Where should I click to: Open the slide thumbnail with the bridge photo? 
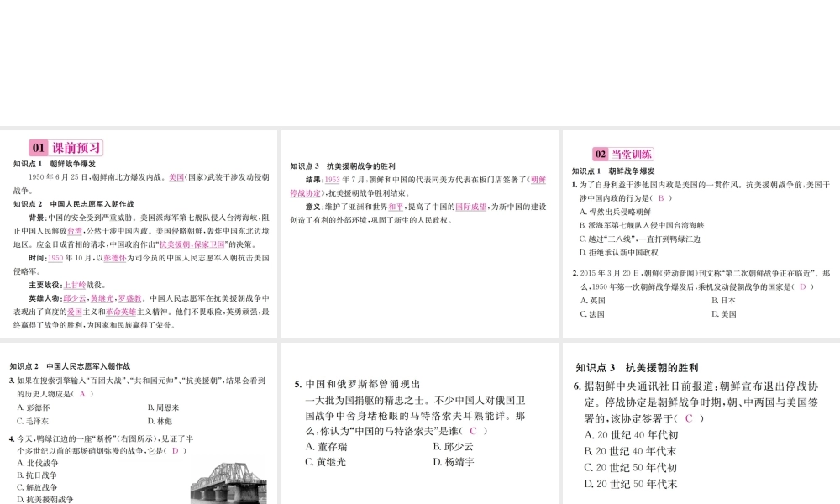[139, 423]
